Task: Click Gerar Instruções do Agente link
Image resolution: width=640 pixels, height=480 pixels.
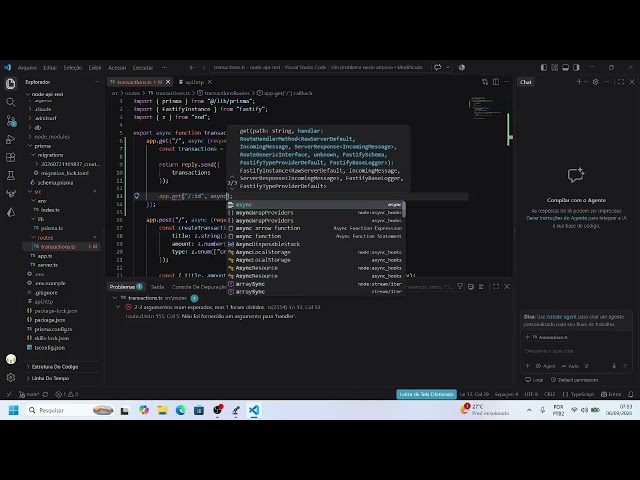Action: (556, 218)
